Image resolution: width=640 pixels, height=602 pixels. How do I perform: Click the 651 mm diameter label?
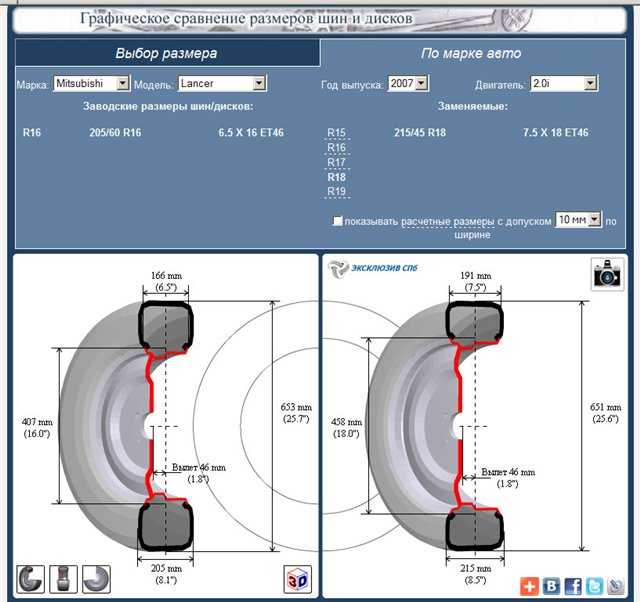click(x=606, y=413)
